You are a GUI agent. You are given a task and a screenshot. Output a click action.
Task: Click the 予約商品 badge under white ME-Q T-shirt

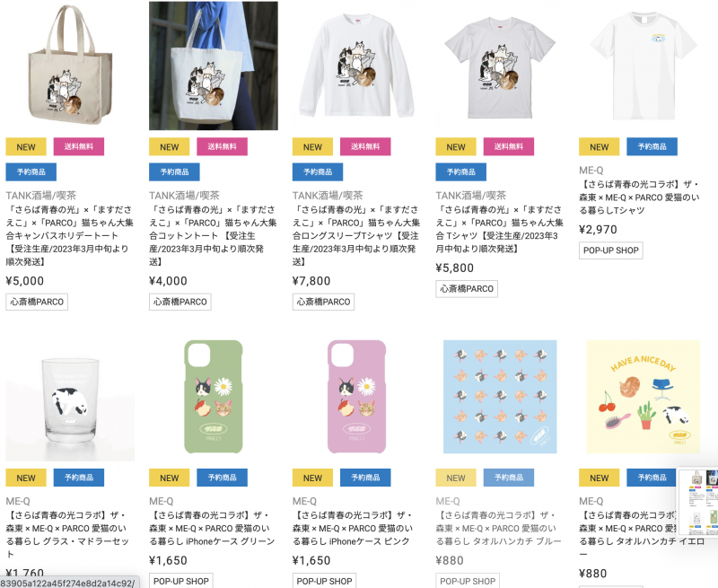[652, 146]
